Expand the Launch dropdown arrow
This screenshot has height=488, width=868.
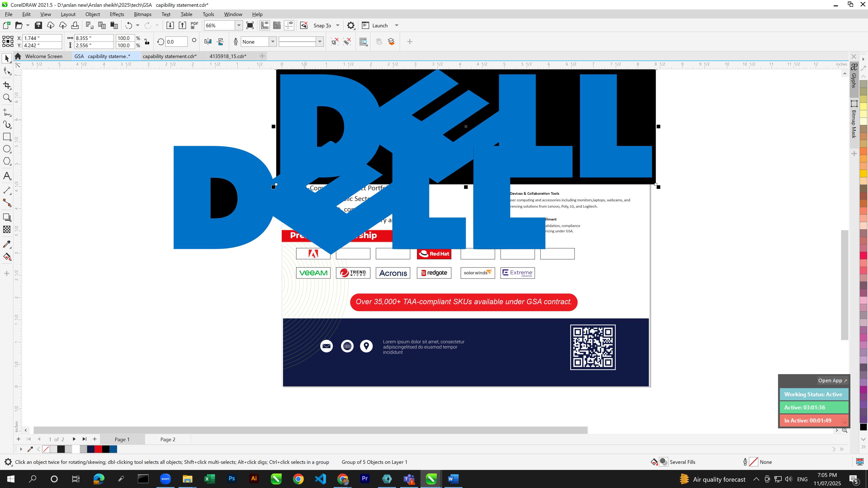click(x=397, y=25)
